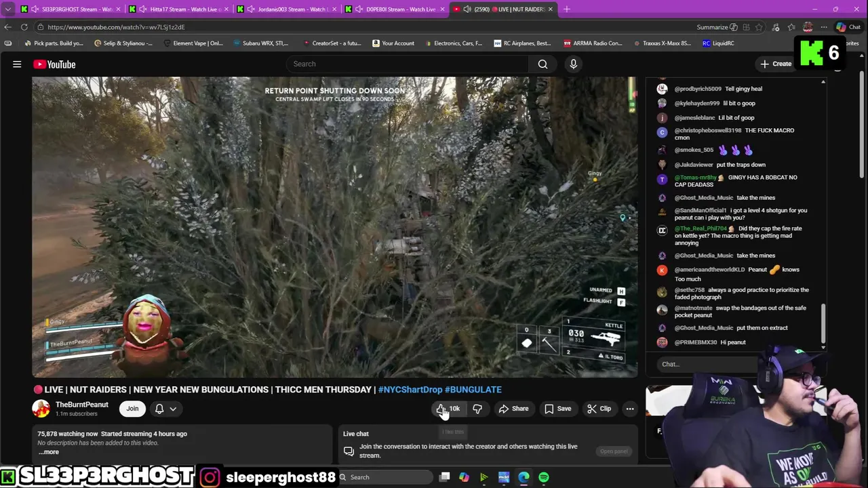Close the D0PEB0I Stream tab
The width and height of the screenshot is (868, 488).
[x=441, y=9]
